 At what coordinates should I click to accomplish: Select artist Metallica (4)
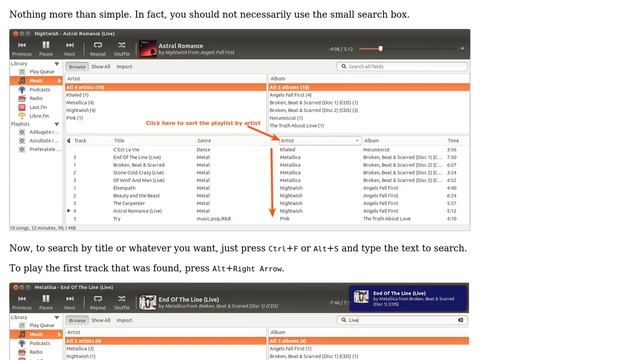pyautogui.click(x=166, y=103)
